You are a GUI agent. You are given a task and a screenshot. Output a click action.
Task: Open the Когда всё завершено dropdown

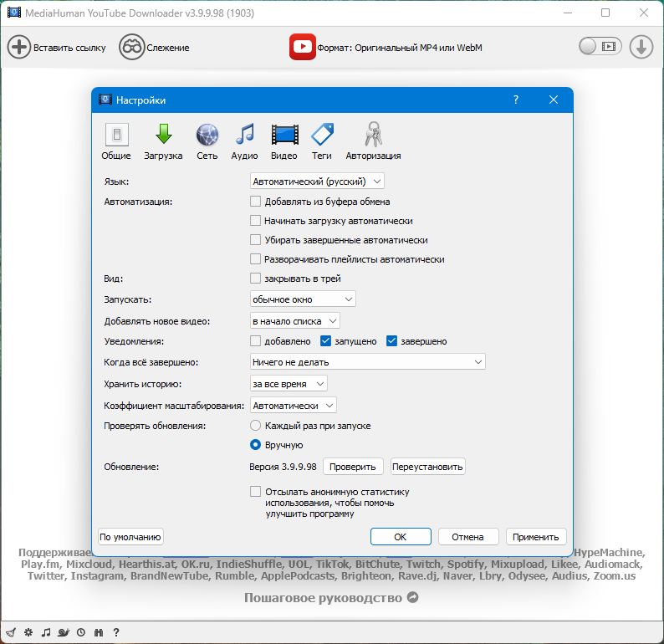[368, 362]
